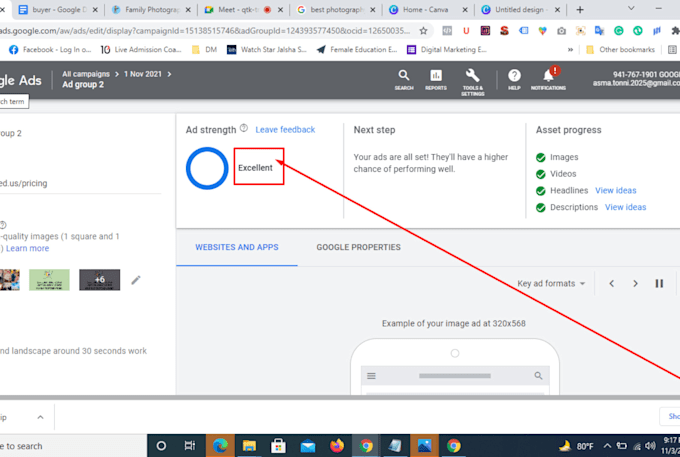Bookmark this page with the star icon
Screen dimensions: 680x457
(x=423, y=31)
